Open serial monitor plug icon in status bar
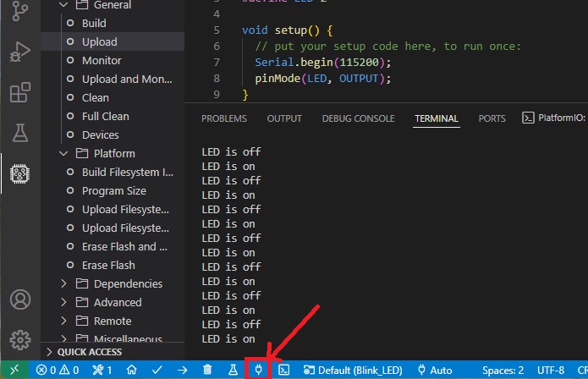 pyautogui.click(x=258, y=370)
